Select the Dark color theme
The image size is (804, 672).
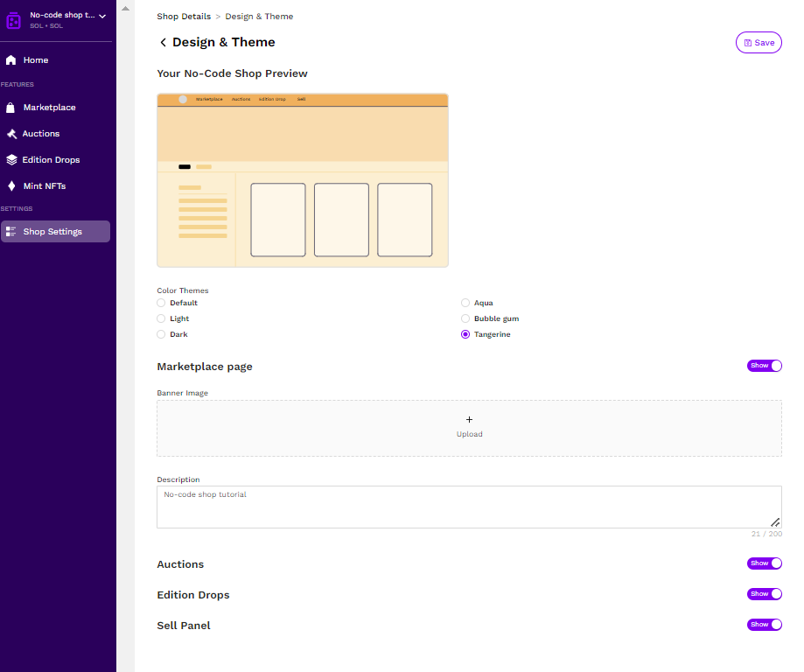[x=161, y=334]
